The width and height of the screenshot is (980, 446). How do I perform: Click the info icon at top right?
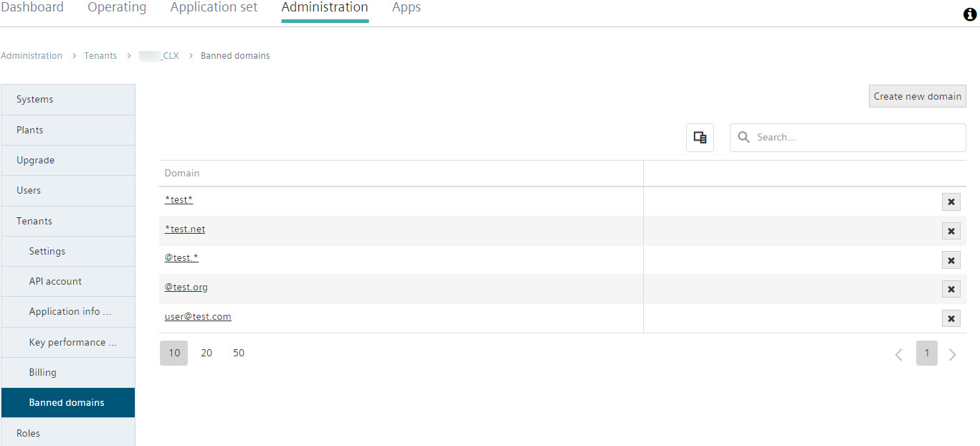click(x=970, y=15)
